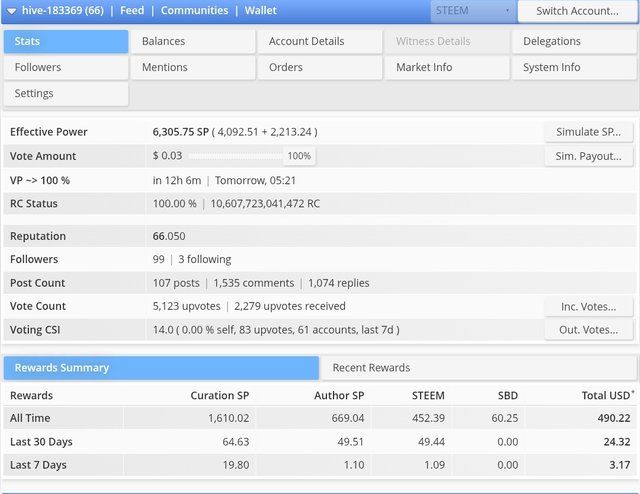Image resolution: width=640 pixels, height=494 pixels.
Task: Switch to the Recent Rewards tab
Action: 478,368
